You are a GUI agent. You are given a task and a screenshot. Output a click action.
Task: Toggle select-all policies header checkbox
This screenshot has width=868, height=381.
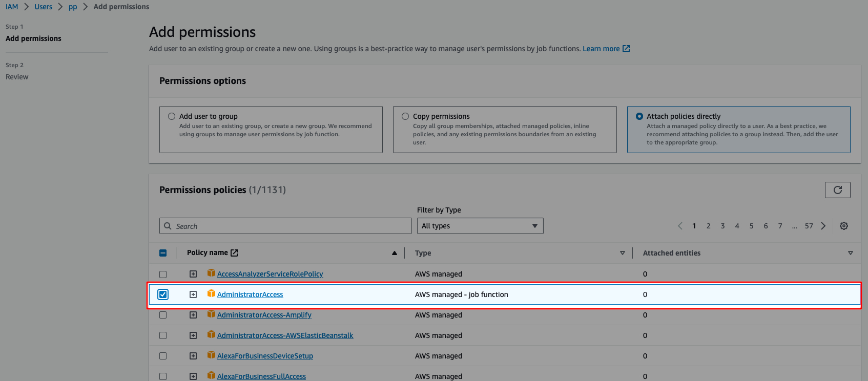pos(163,253)
